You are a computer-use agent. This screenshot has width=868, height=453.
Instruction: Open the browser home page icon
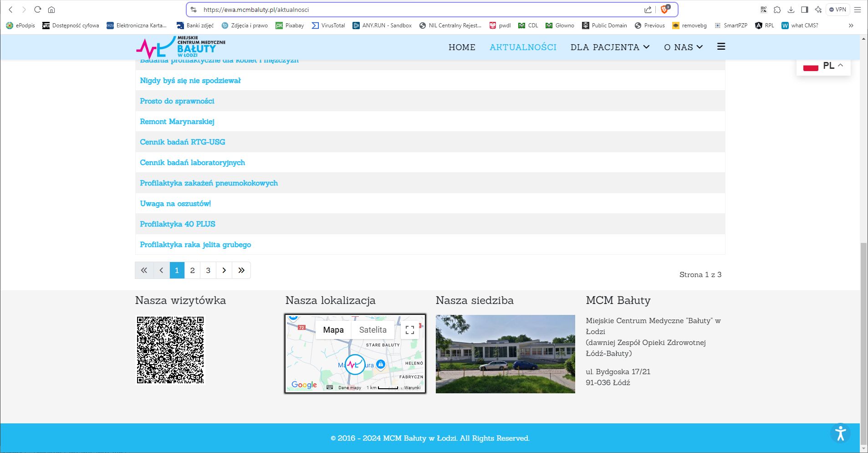pyautogui.click(x=51, y=10)
